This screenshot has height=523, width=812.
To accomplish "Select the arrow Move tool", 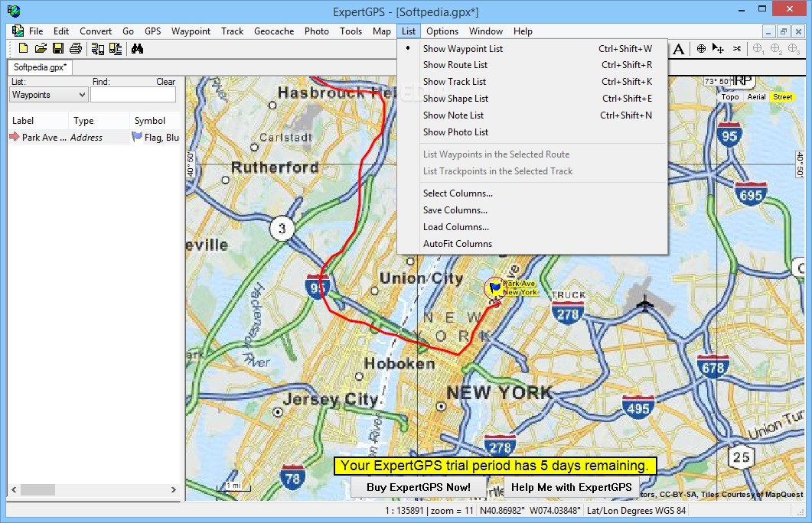I will [x=719, y=49].
